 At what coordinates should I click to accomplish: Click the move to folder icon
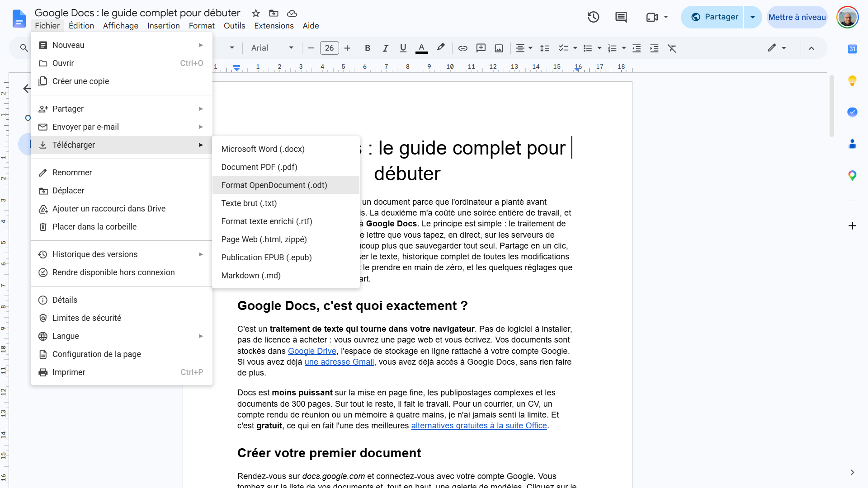point(274,13)
